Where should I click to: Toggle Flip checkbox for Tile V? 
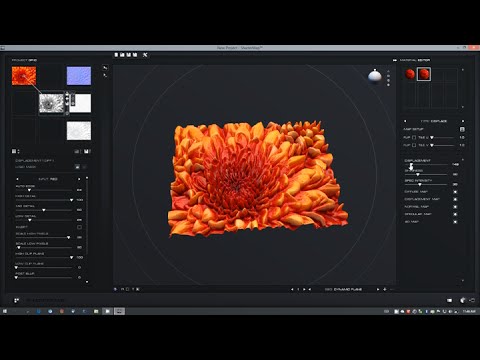(414, 145)
